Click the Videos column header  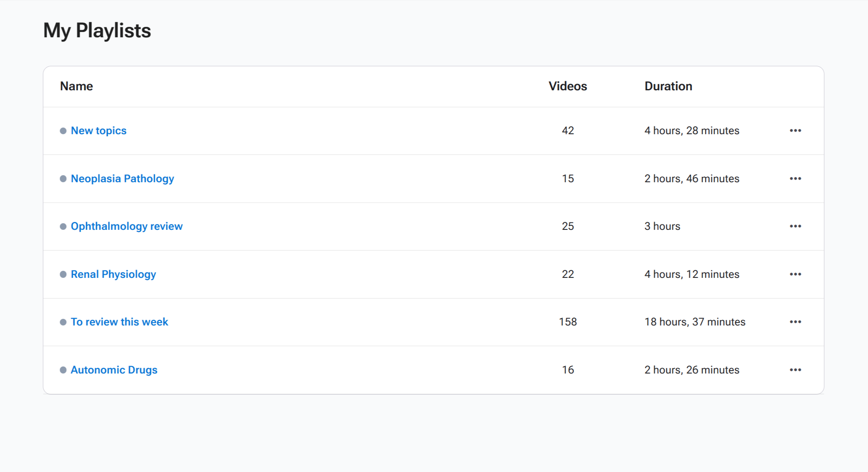(x=568, y=86)
